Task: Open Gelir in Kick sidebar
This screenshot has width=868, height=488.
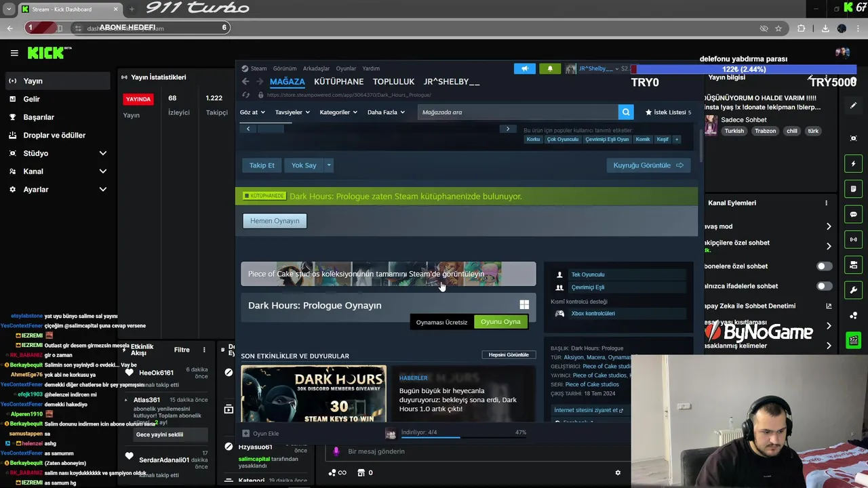Action: (x=56, y=99)
